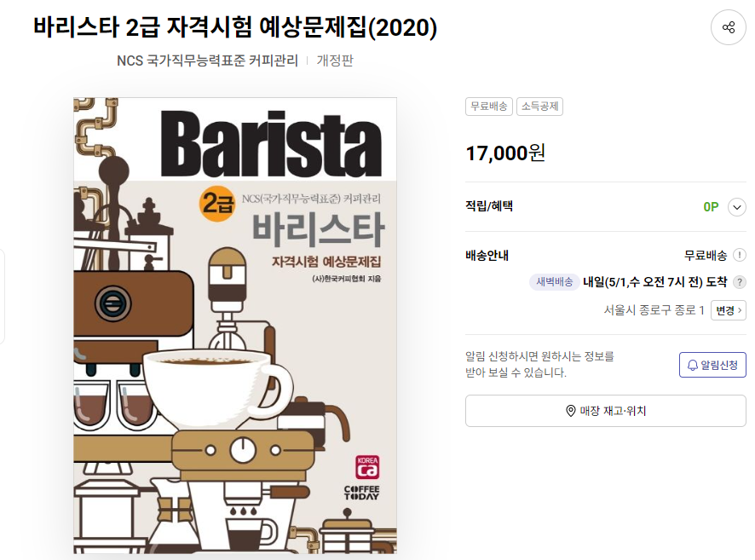Click the 17,000원 price
The height and width of the screenshot is (560, 755).
click(505, 153)
